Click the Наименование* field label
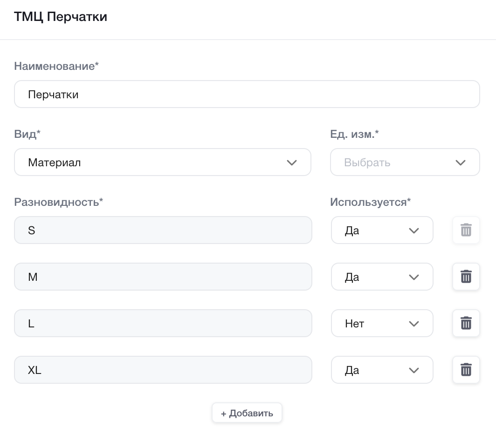 tap(57, 66)
